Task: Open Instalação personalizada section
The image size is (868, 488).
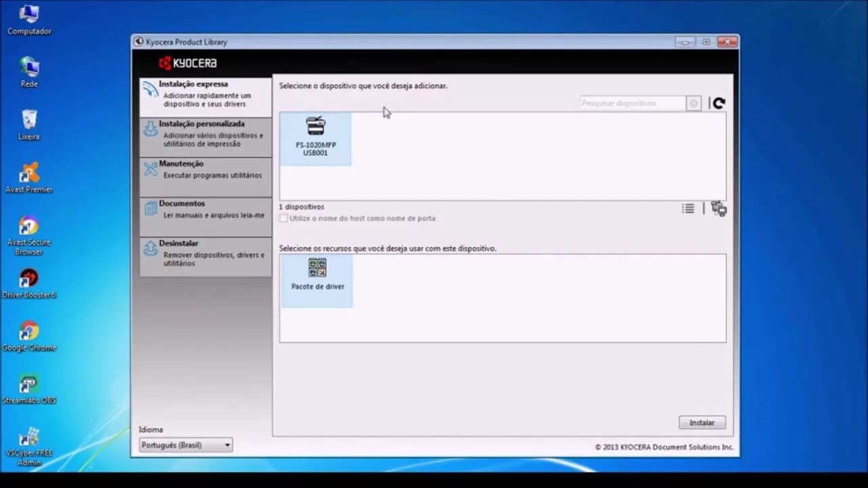Action: (205, 136)
